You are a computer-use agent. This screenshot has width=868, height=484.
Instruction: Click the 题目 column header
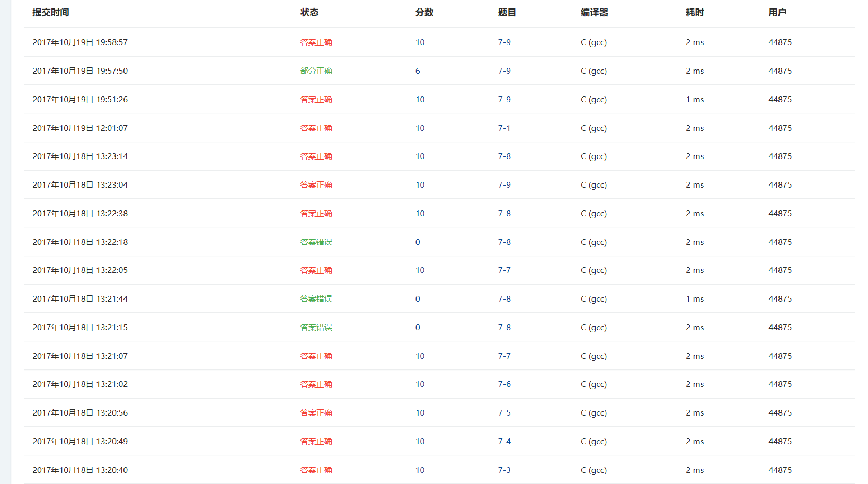(507, 13)
